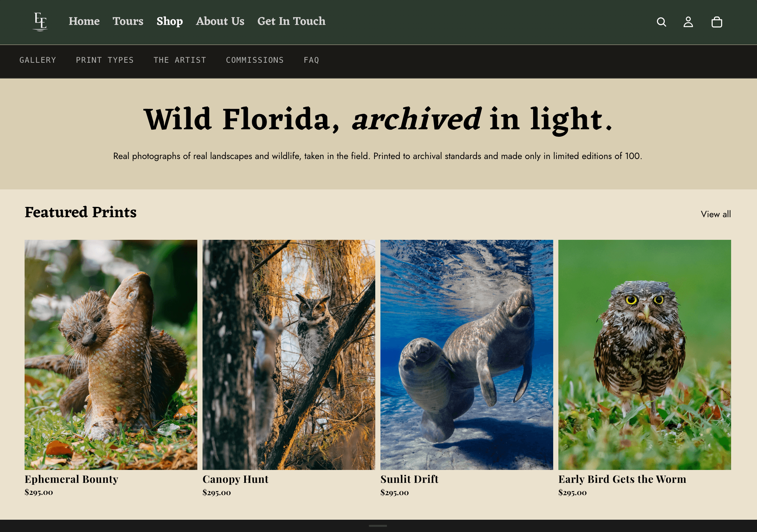Click Early Bird Gets the Worm title
The height and width of the screenshot is (532, 757).
click(x=622, y=479)
